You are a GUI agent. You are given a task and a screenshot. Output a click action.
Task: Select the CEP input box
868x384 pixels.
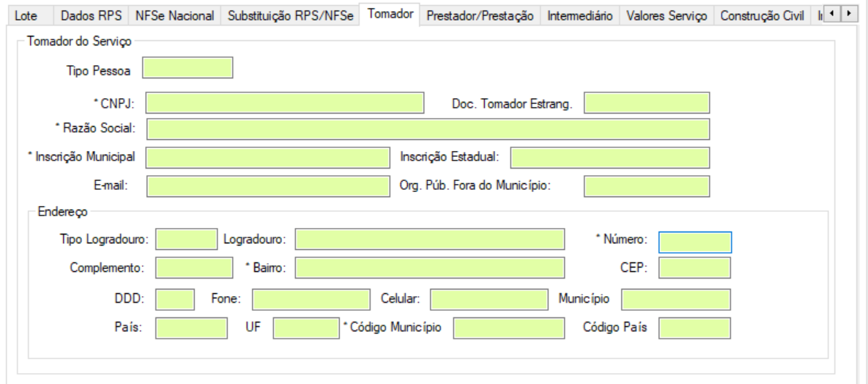(x=694, y=269)
